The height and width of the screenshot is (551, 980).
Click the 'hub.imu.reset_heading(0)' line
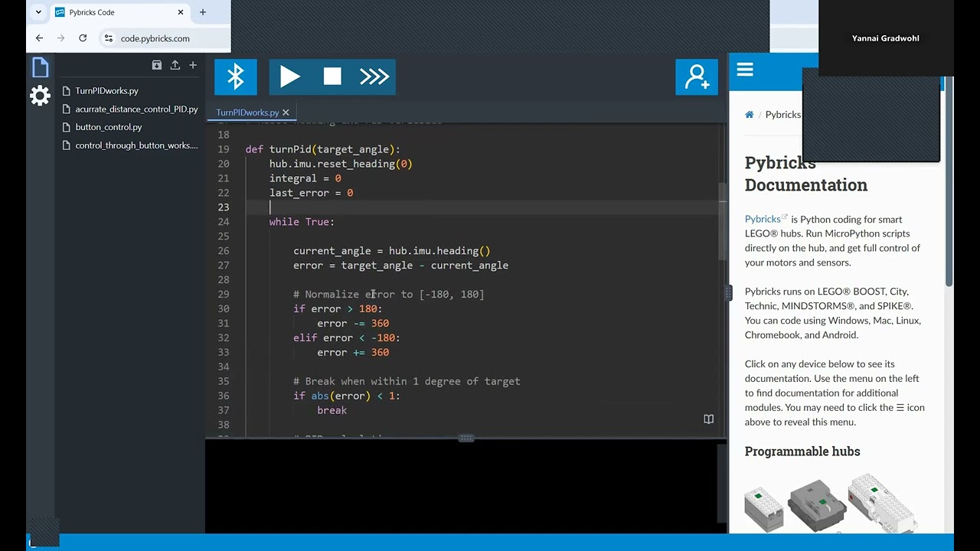pos(341,164)
